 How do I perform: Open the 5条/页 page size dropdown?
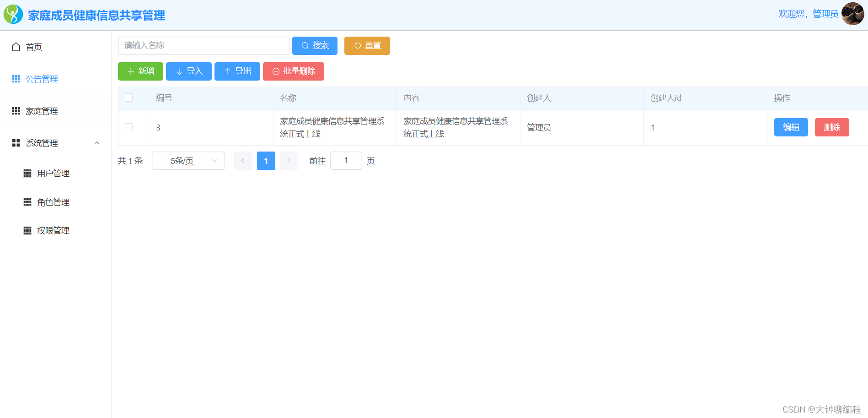click(x=188, y=160)
